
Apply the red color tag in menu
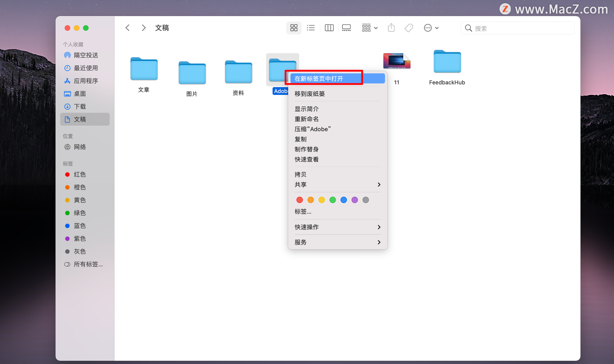tap(300, 200)
